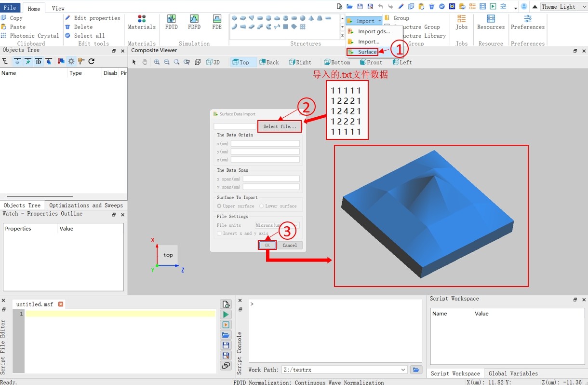Open the FDTD simulation tool
Screen dimensions: 588x385
pos(171,21)
